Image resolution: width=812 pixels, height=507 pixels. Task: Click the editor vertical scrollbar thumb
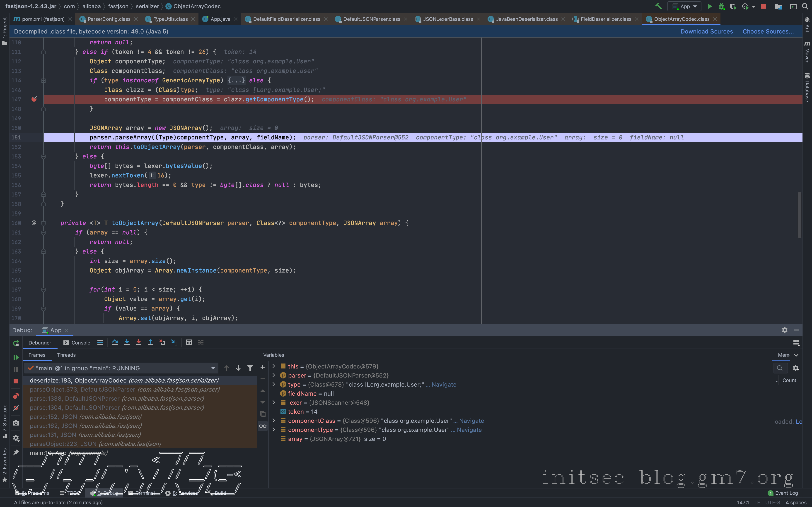(799, 215)
